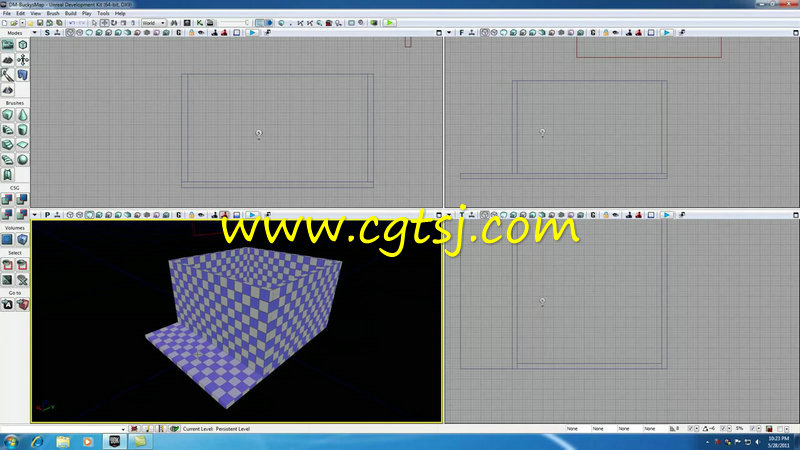Open the World coordinate system dropdown
This screenshot has width=800, height=450.
pyautogui.click(x=154, y=23)
